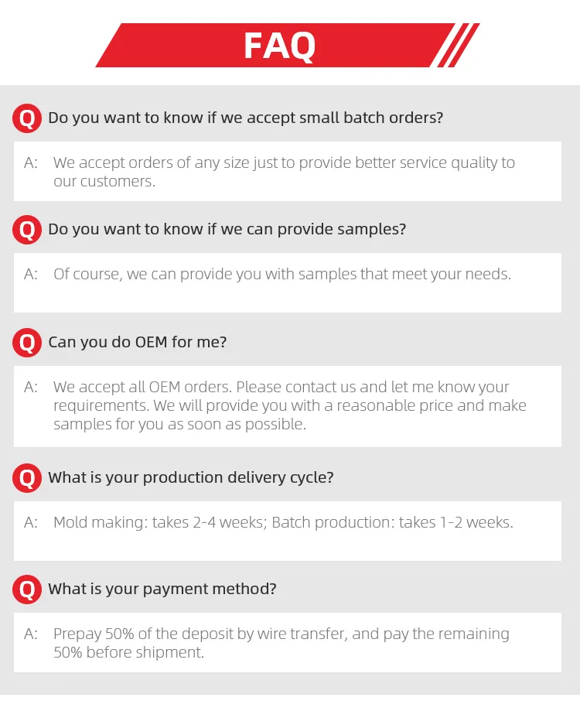Select the 'provide samples' question text

click(x=227, y=230)
